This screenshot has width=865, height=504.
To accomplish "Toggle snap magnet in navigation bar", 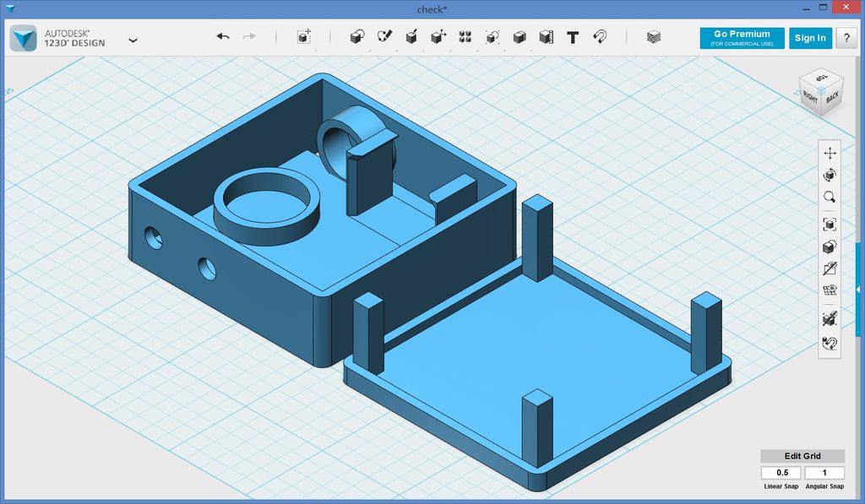I will 830,343.
